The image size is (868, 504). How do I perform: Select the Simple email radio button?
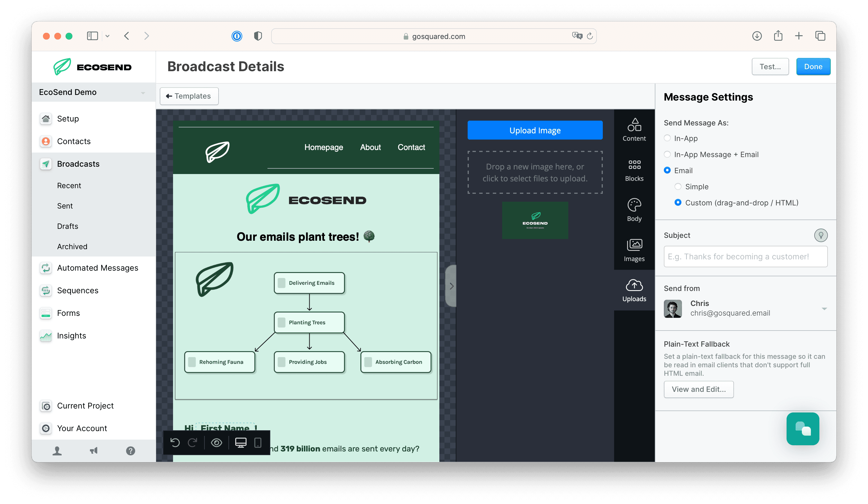(x=678, y=186)
